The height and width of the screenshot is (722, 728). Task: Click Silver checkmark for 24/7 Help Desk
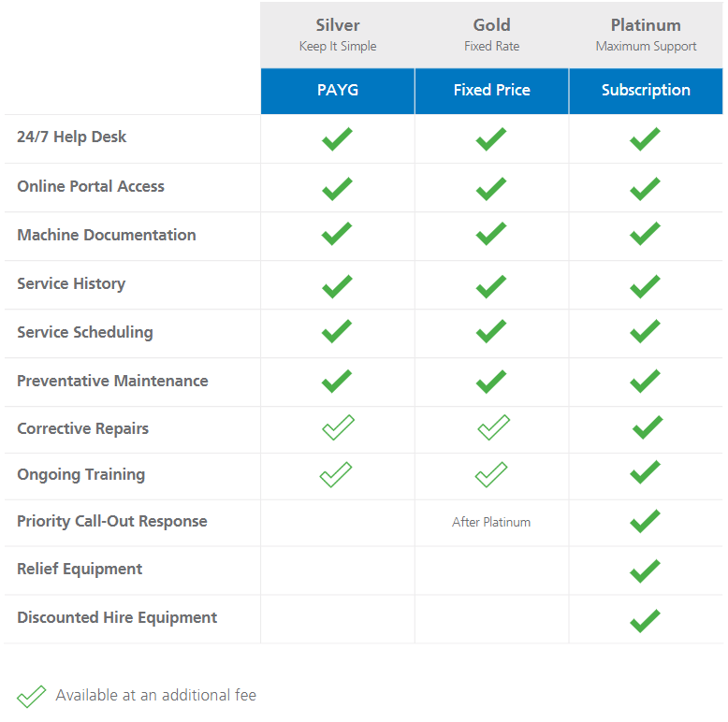337,139
